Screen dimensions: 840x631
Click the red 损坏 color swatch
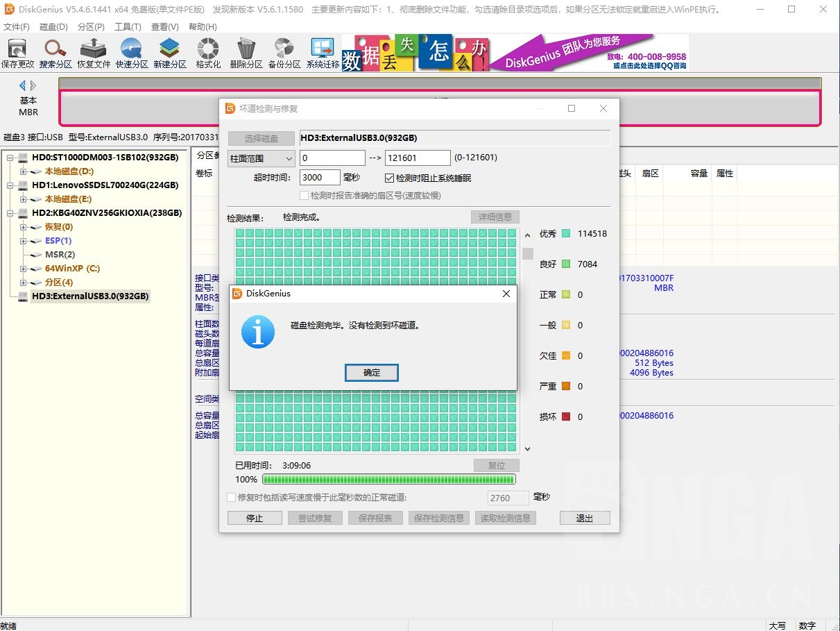click(566, 417)
